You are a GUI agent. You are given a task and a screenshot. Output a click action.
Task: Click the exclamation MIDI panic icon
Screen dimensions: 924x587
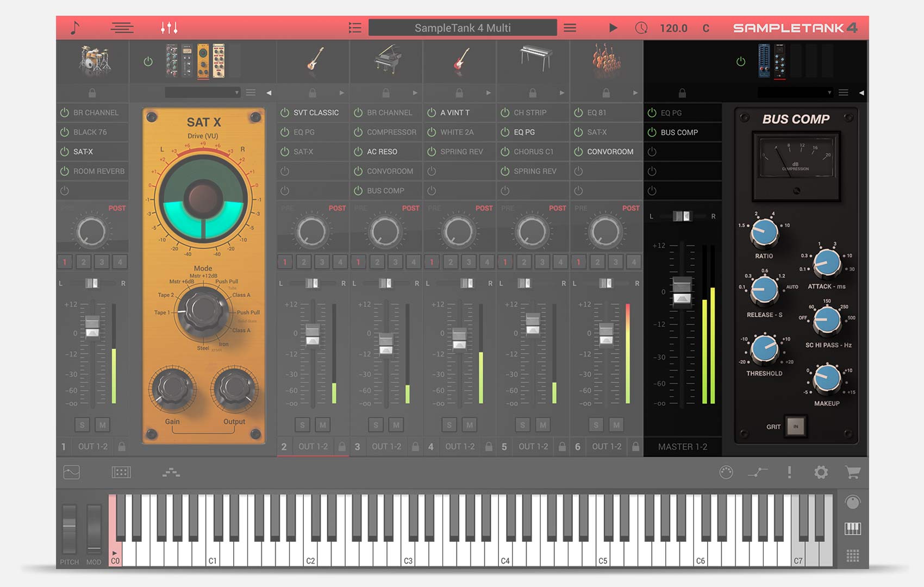pos(789,472)
